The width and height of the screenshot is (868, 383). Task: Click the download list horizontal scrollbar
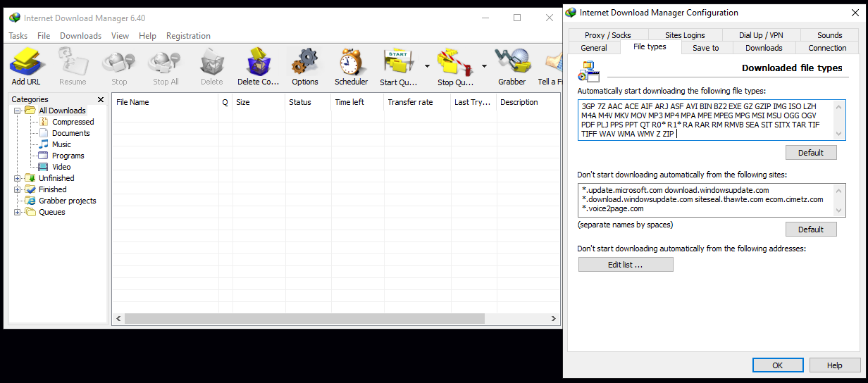[x=305, y=319]
